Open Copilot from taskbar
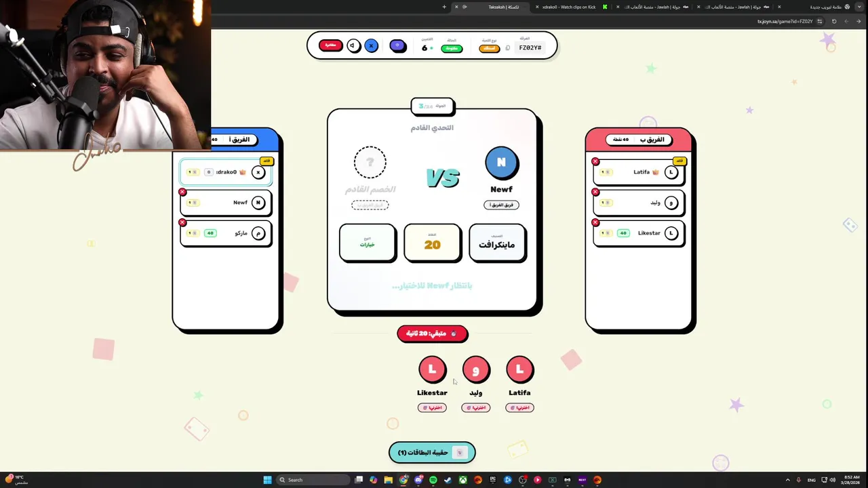 [374, 480]
